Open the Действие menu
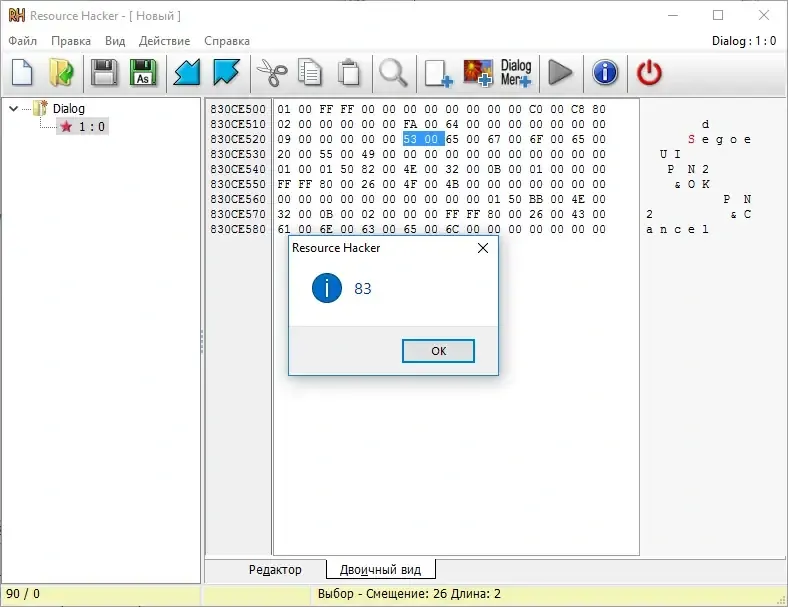Image resolution: width=788 pixels, height=607 pixels. [164, 41]
